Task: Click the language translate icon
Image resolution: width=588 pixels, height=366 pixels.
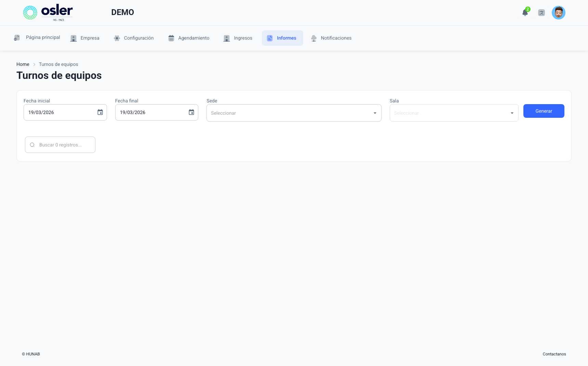Action: (542, 13)
